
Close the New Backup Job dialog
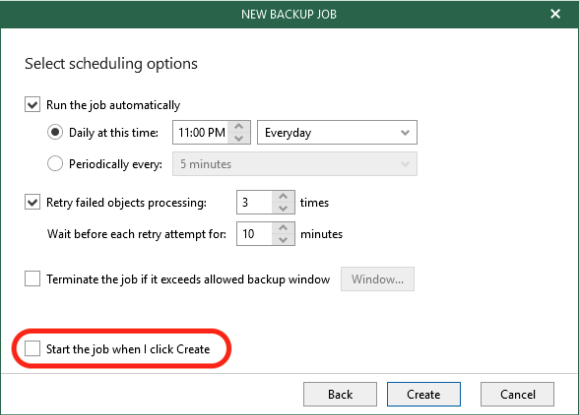(x=555, y=14)
